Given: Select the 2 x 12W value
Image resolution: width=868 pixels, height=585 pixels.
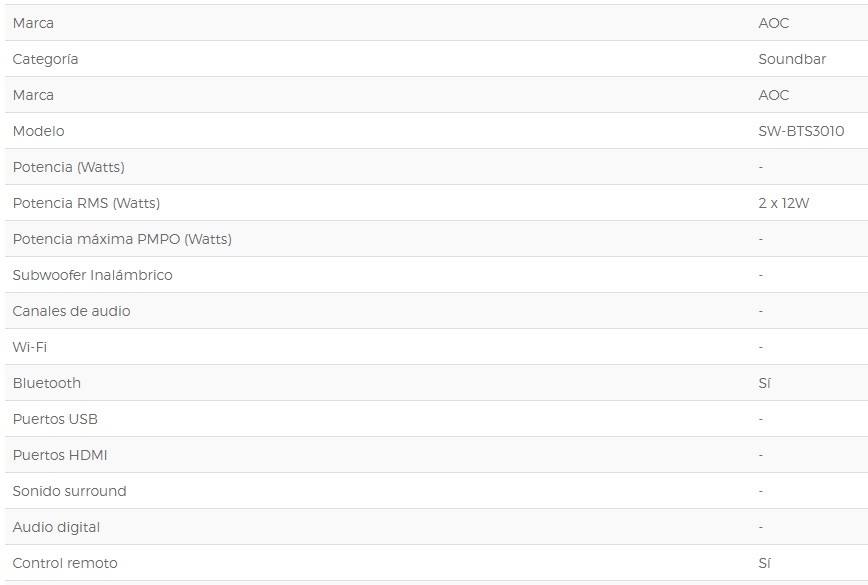Looking at the screenshot, I should point(783,203).
